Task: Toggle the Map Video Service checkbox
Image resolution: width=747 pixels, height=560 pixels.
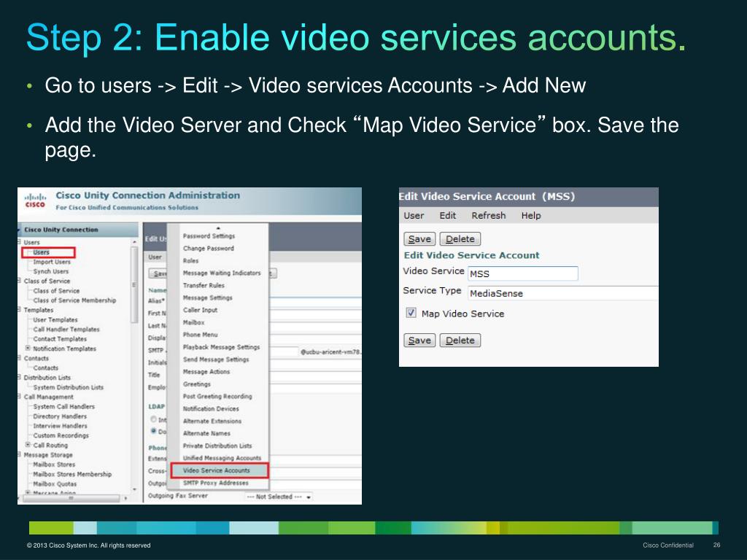Action: pos(411,313)
